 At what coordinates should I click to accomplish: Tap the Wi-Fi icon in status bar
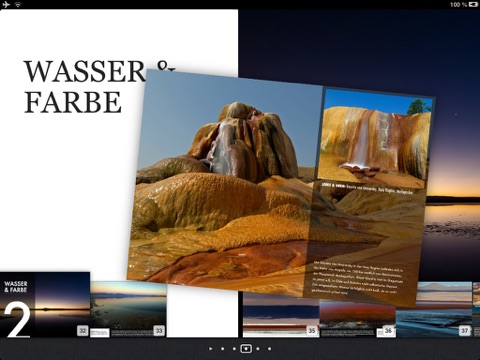coord(18,5)
